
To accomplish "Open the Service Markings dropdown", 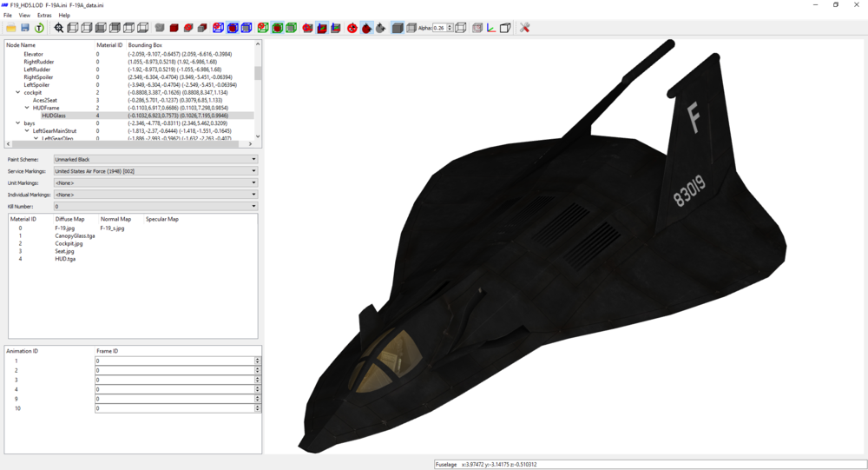I will coord(155,171).
